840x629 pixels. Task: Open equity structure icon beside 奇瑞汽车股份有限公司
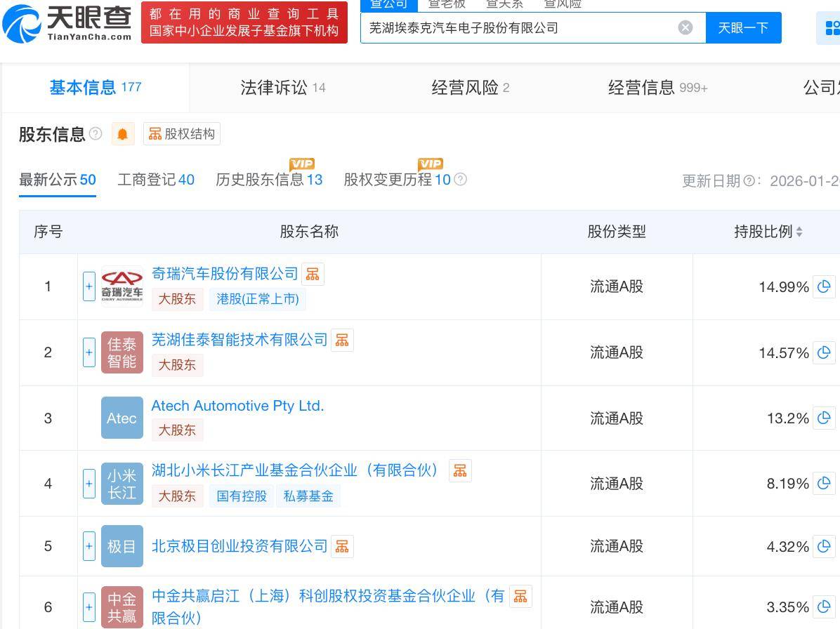[313, 274]
